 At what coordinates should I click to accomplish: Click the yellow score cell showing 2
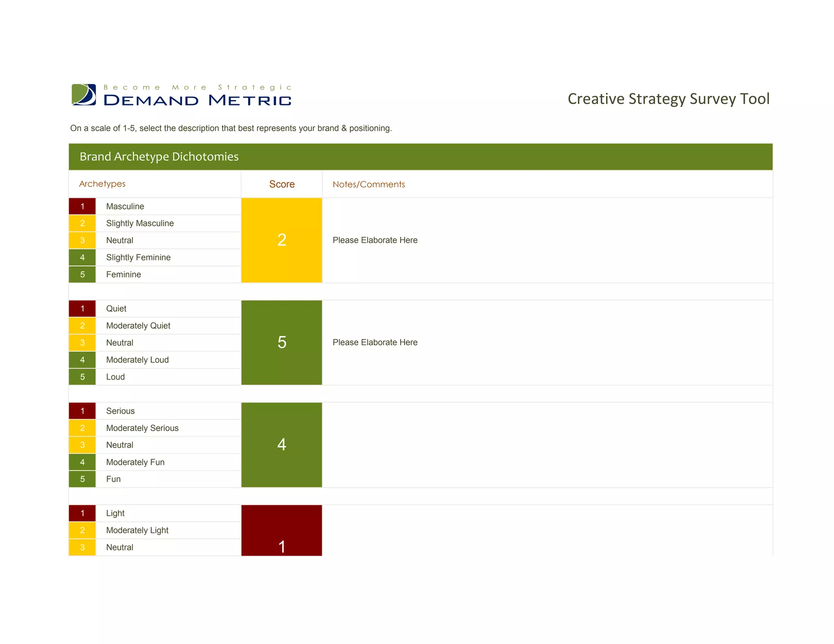[x=281, y=240]
